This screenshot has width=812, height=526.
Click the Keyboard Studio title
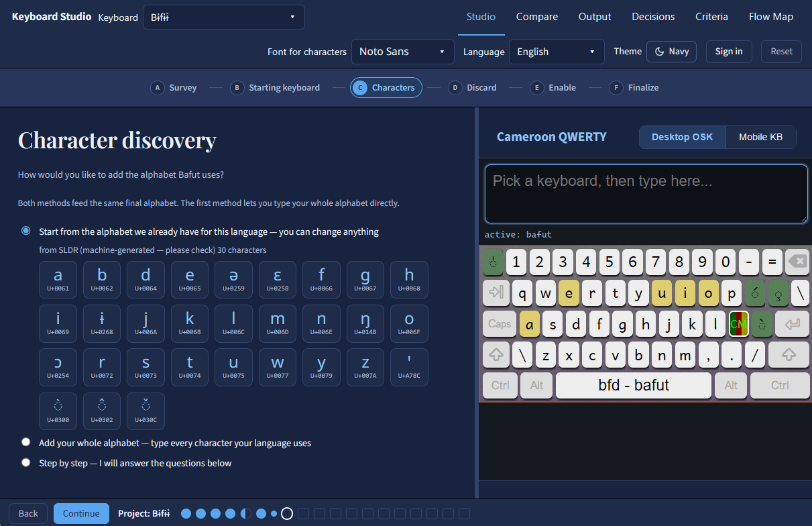coord(52,17)
